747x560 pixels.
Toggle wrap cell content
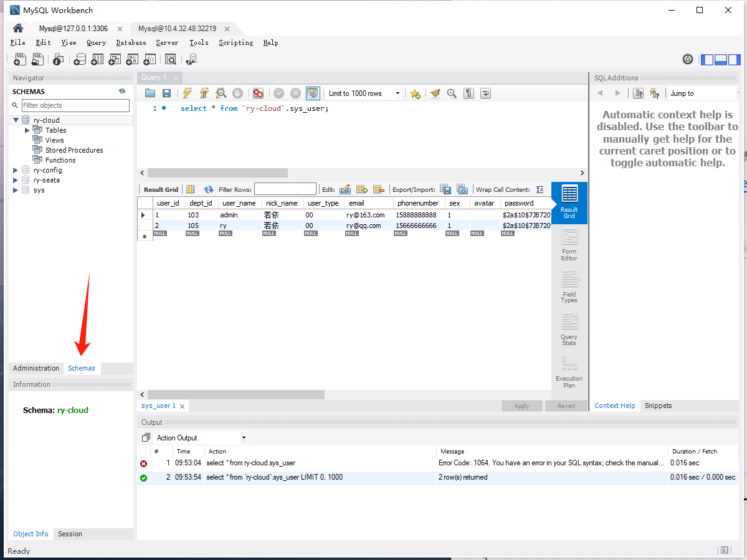point(540,189)
